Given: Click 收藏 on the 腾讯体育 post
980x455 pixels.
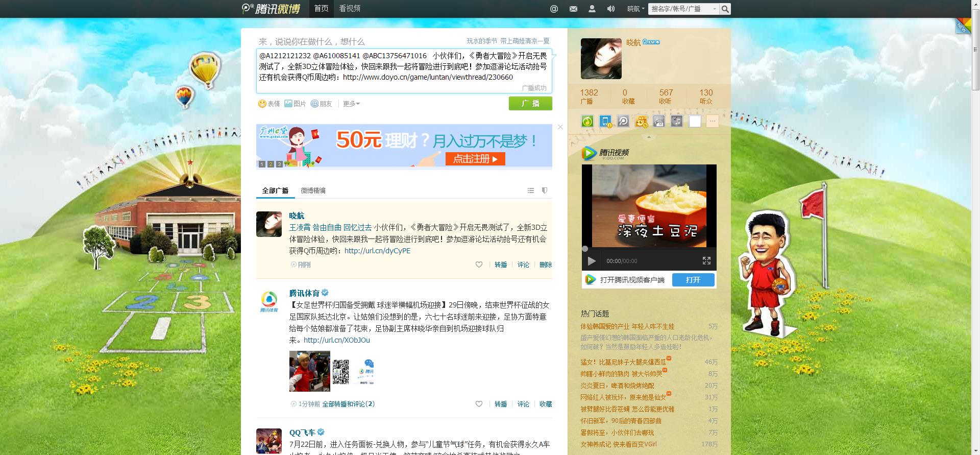Looking at the screenshot, I should tap(546, 404).
